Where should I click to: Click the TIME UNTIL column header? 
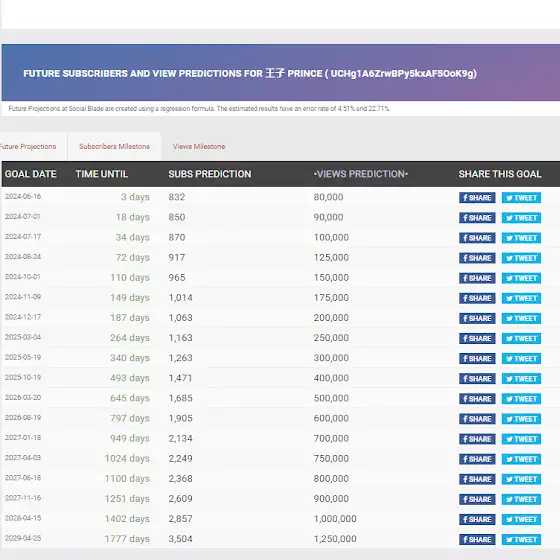[101, 174]
